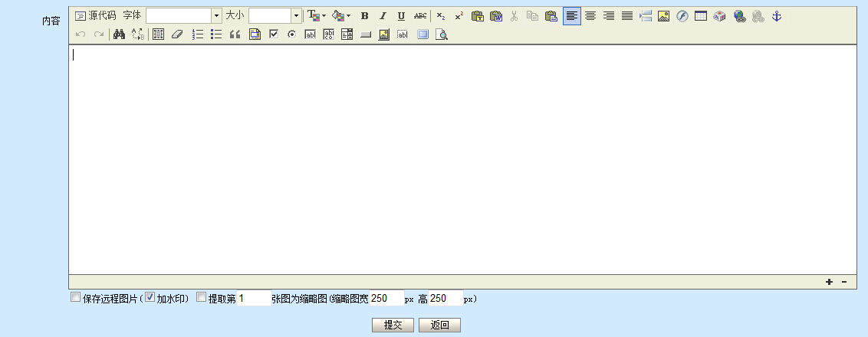This screenshot has height=337, width=868.
Task: Switch to 源代码 source view
Action: click(x=96, y=16)
